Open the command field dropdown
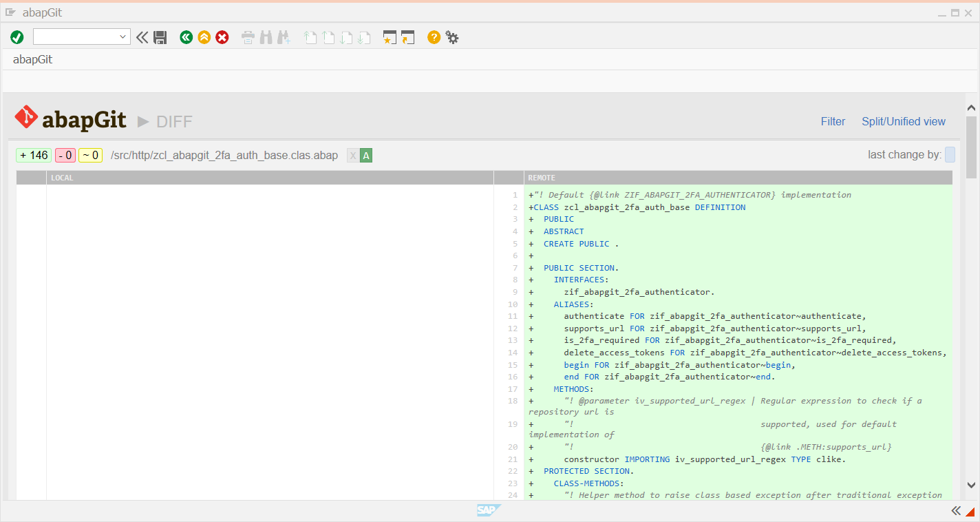The width and height of the screenshot is (980, 522). coord(124,37)
